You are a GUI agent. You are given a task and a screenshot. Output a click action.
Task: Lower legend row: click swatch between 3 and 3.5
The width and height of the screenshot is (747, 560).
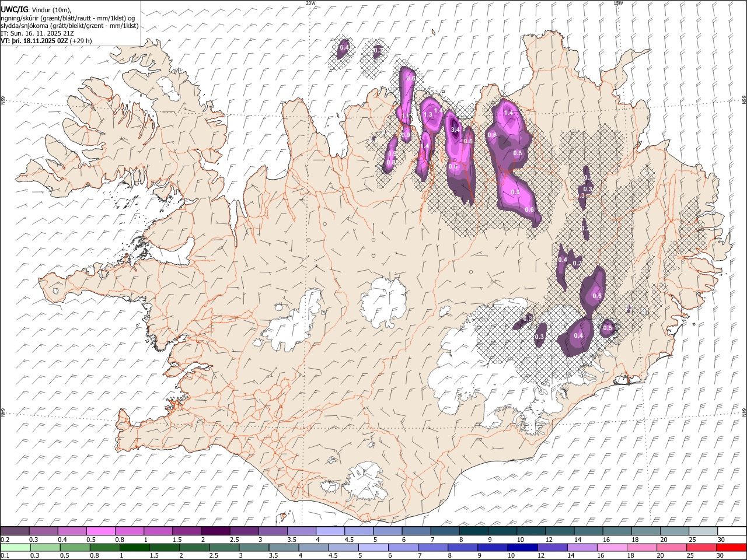[254, 547]
